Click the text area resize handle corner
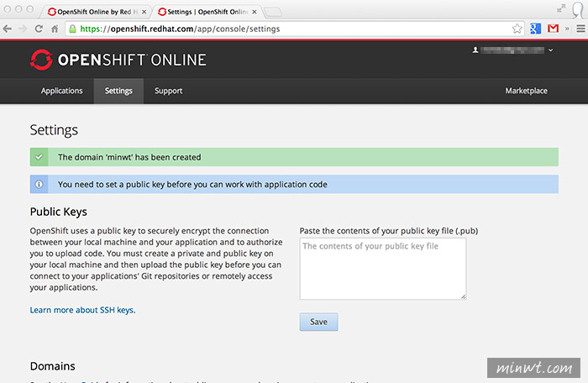This screenshot has width=588, height=383. (464, 296)
